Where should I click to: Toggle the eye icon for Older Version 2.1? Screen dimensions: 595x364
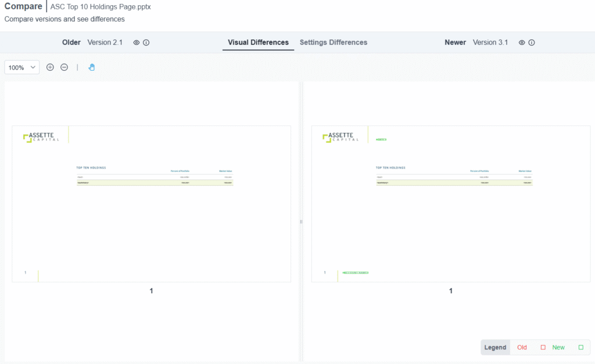[137, 42]
